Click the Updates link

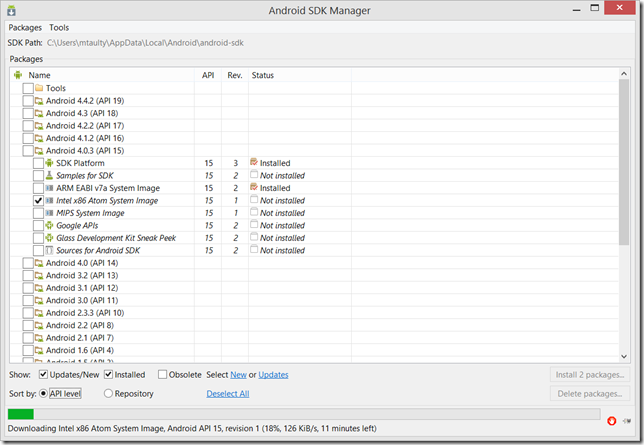[273, 375]
